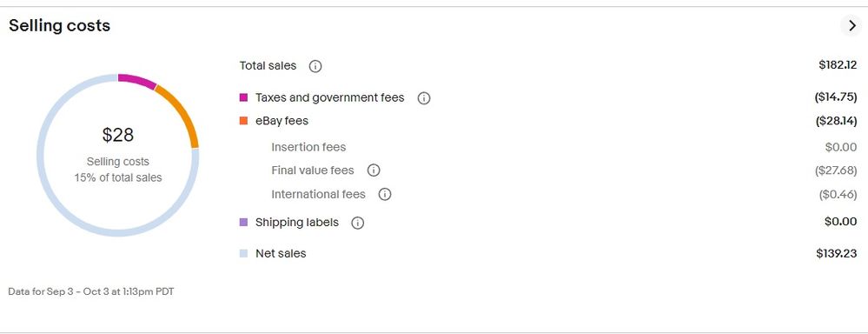The image size is (868, 334).
Task: Select the Insertion fees row label
Action: [x=308, y=147]
